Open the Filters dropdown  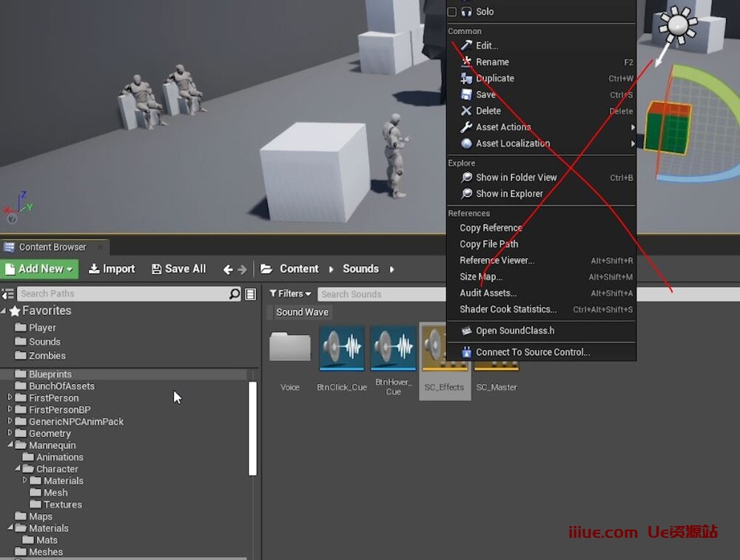pos(290,294)
